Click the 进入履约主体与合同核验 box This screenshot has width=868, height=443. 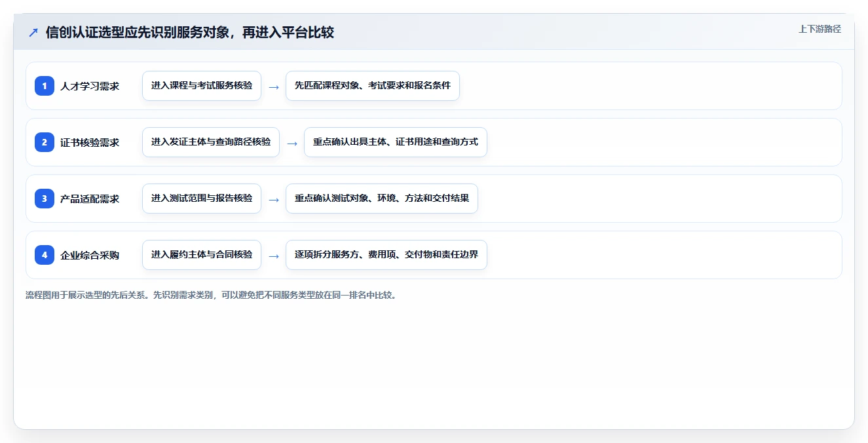coord(202,255)
